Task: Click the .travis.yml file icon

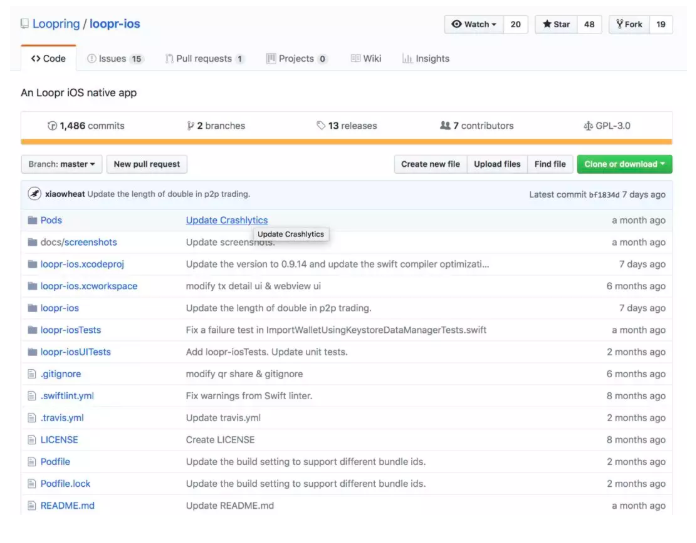Action: [32, 418]
